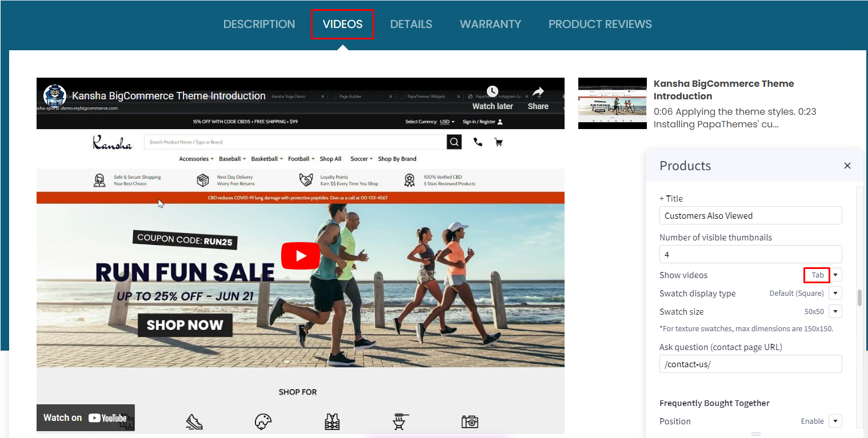This screenshot has width=868, height=438.
Task: Click the Search Product Name field in video
Action: click(x=295, y=142)
